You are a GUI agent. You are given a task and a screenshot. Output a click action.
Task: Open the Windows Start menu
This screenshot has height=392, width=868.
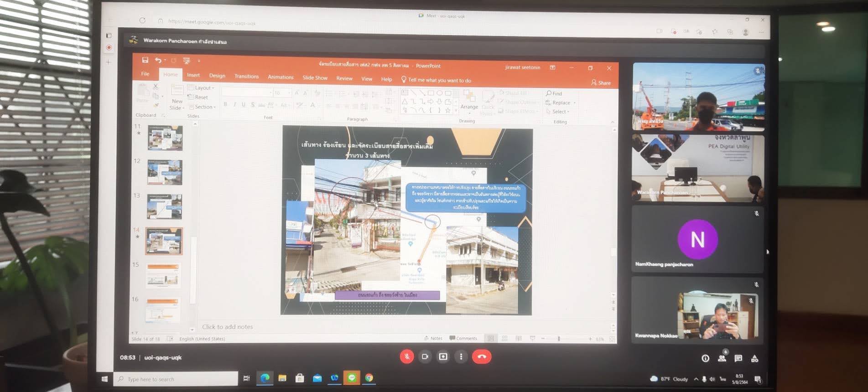[x=104, y=379]
